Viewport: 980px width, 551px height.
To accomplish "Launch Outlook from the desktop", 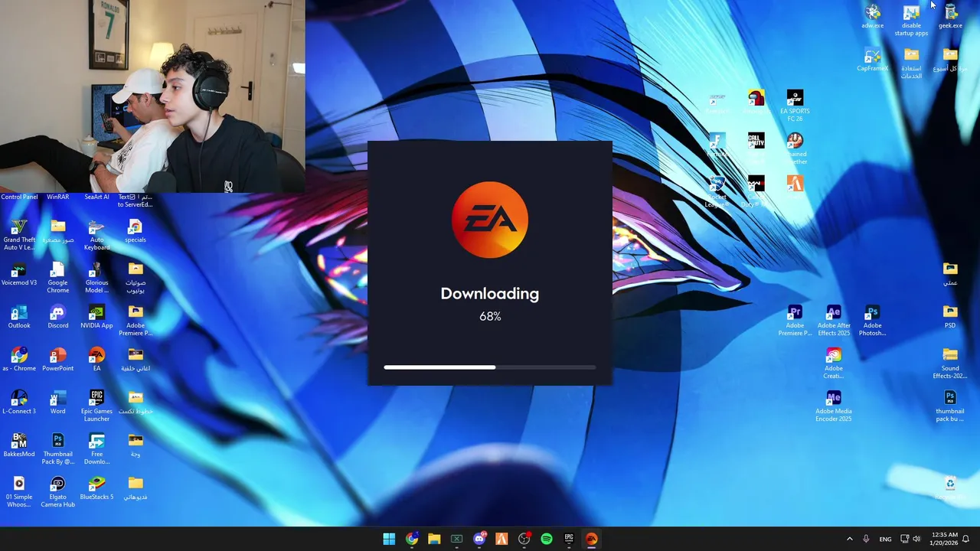I will pos(19,317).
